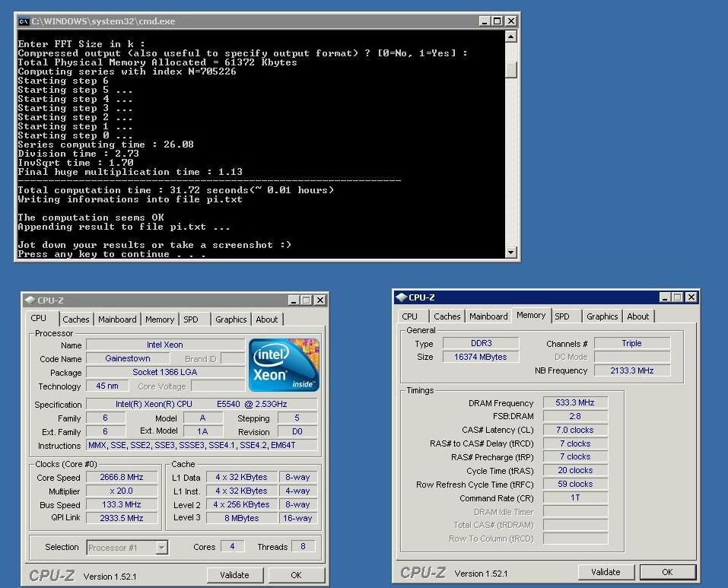The width and height of the screenshot is (728, 588).
Task: Click the Command Rate 1T value
Action: click(575, 497)
